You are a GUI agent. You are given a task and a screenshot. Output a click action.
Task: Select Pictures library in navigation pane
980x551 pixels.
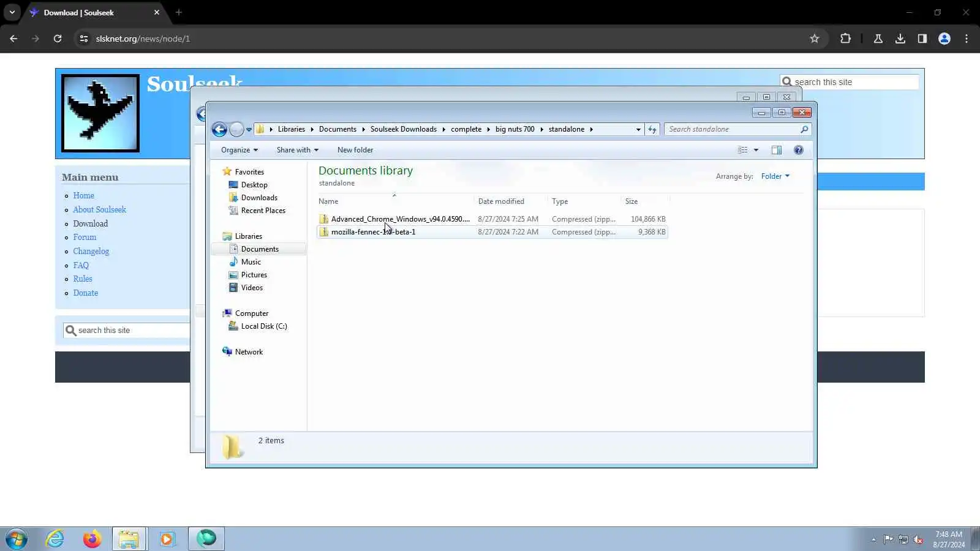pos(254,275)
